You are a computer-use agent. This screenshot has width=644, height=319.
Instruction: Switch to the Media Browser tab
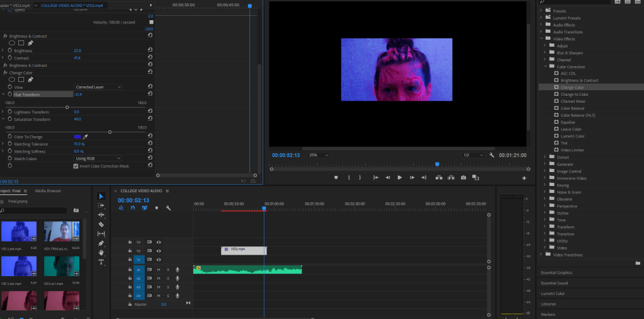coord(48,190)
